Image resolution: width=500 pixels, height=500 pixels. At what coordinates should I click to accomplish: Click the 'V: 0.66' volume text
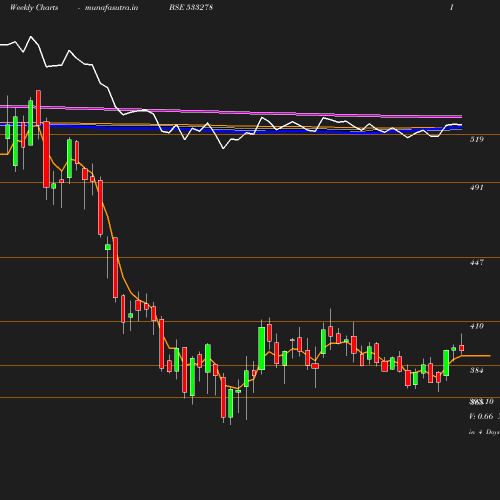coord(481,416)
